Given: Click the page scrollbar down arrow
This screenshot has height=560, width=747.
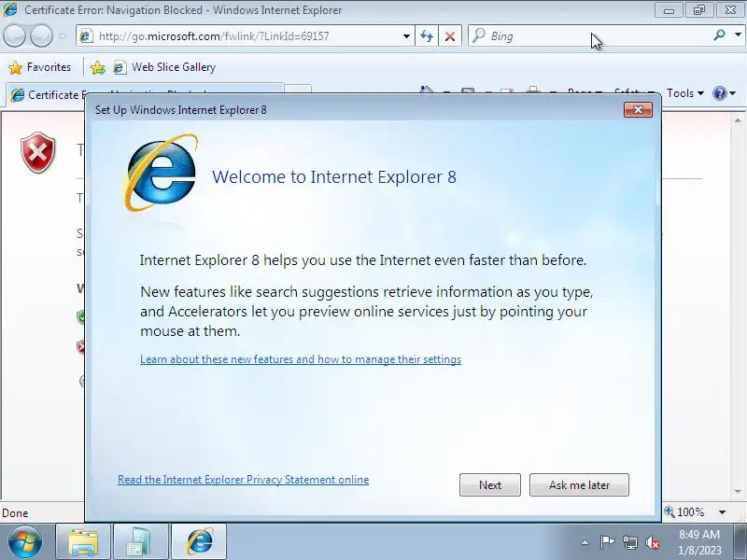Looking at the screenshot, I should (x=738, y=492).
